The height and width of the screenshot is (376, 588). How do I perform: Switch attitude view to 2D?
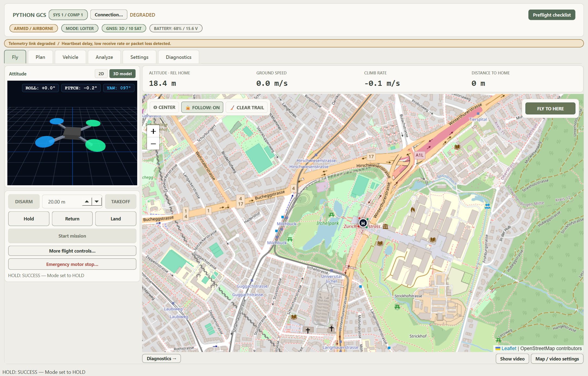tap(101, 74)
